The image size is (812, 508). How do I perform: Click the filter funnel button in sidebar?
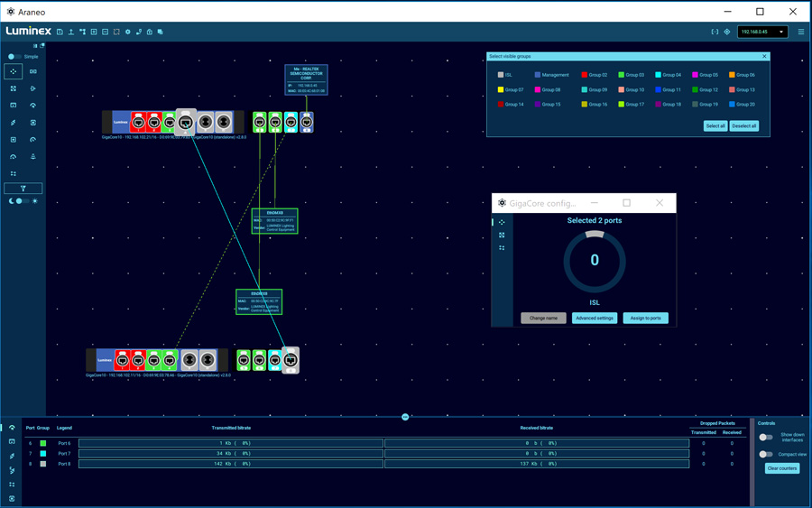click(23, 189)
